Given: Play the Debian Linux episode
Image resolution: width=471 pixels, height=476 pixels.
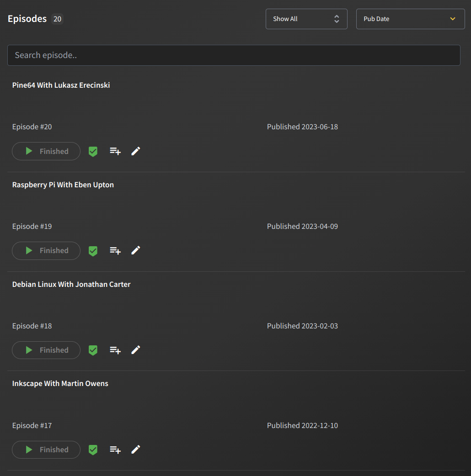Looking at the screenshot, I should (x=46, y=350).
